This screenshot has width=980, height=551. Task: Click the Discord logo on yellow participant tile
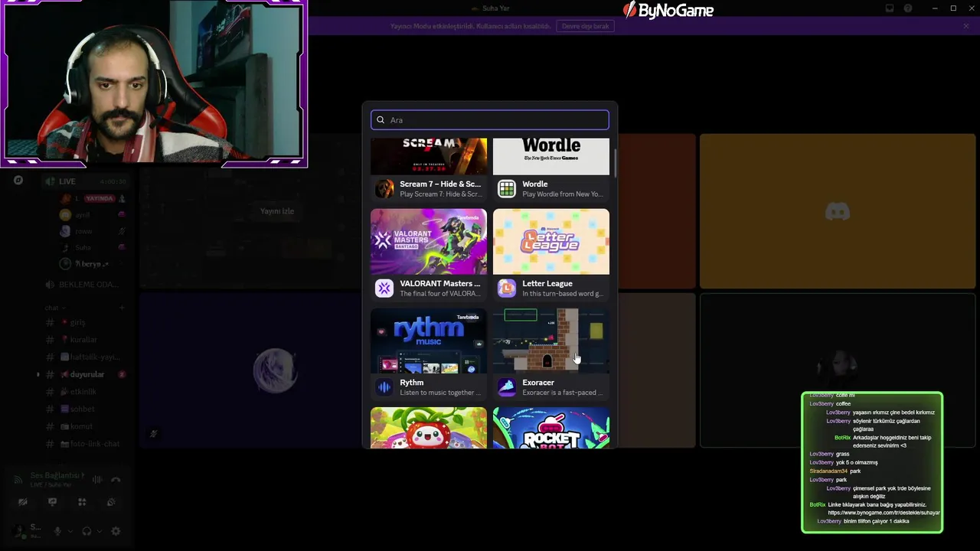point(838,211)
